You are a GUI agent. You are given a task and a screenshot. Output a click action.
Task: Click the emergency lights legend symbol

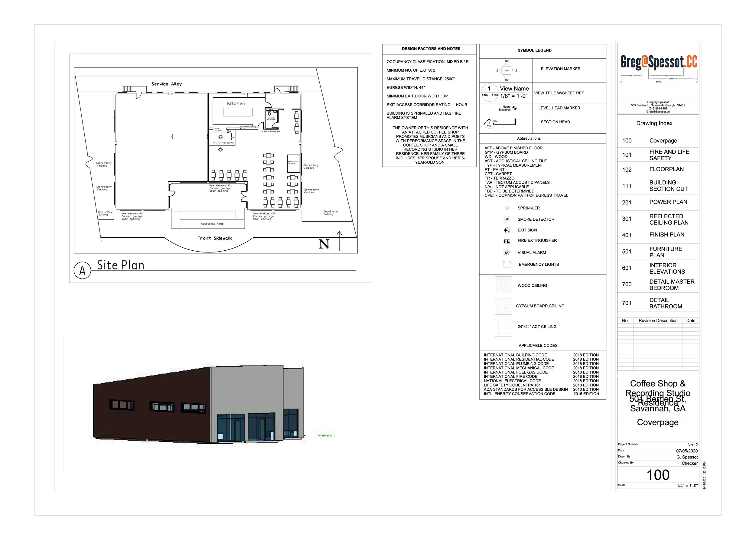[x=507, y=264]
